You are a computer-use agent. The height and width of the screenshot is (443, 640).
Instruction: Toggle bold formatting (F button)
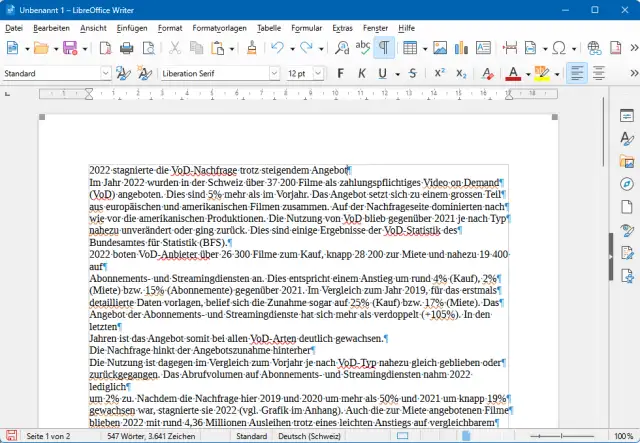341,73
